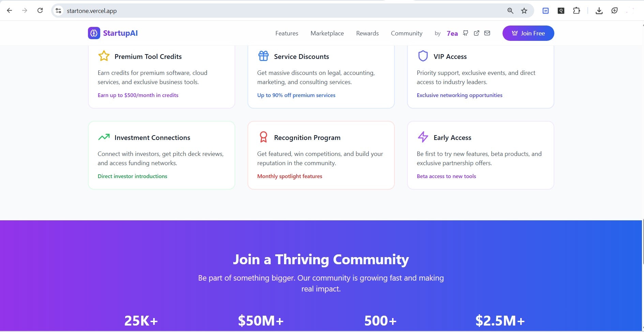Open the Community navigation link
Screen dimensions: 644x332
[x=406, y=33]
